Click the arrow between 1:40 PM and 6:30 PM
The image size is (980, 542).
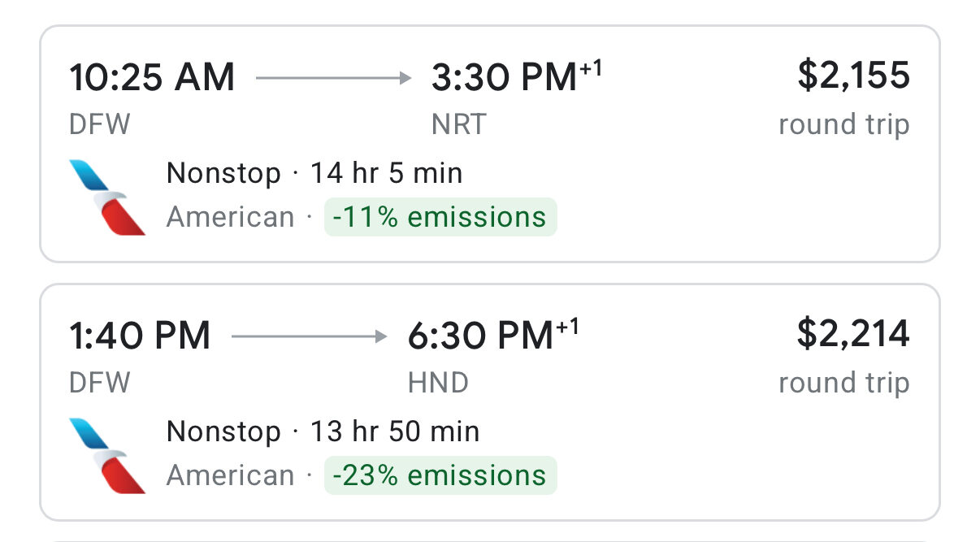point(310,336)
